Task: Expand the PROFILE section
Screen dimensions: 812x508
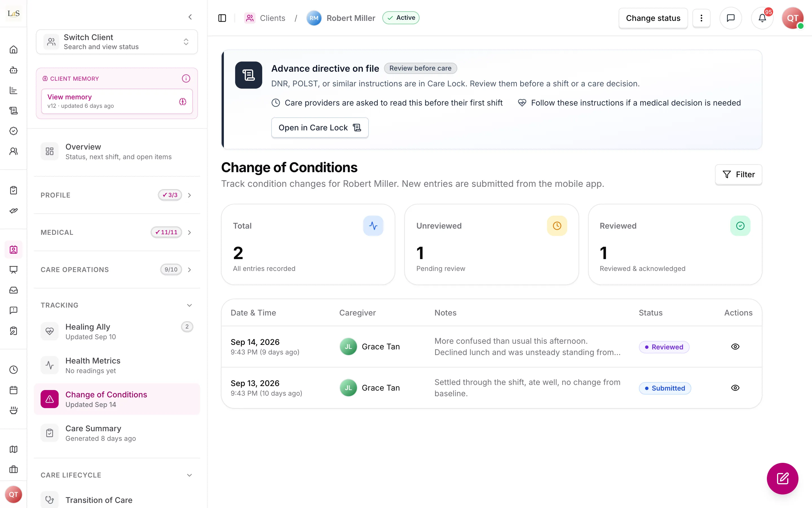Action: pyautogui.click(x=117, y=195)
